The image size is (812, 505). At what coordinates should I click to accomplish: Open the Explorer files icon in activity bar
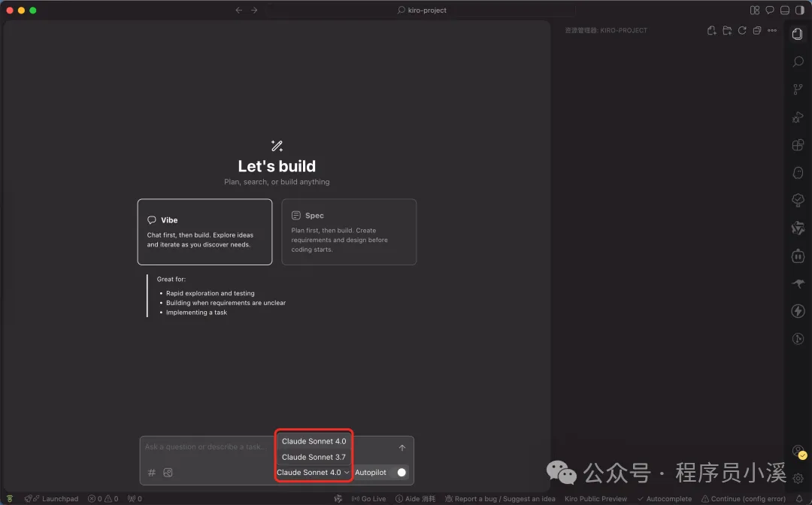click(798, 34)
